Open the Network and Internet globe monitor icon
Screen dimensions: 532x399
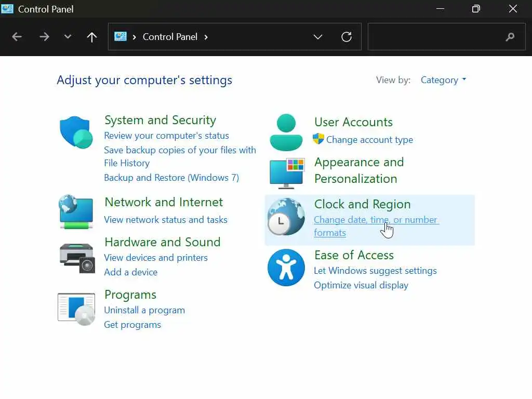[76, 212]
